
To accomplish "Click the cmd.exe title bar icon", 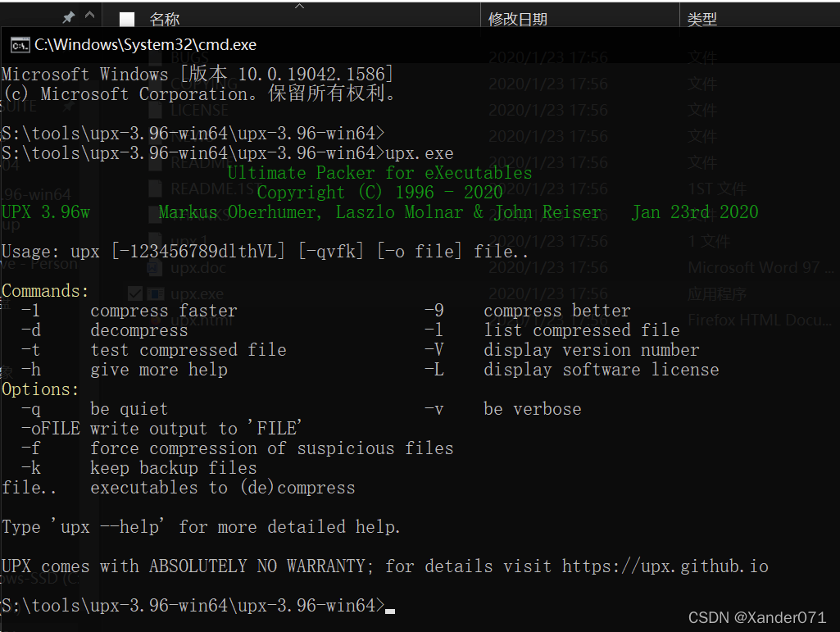I will tap(20, 45).
